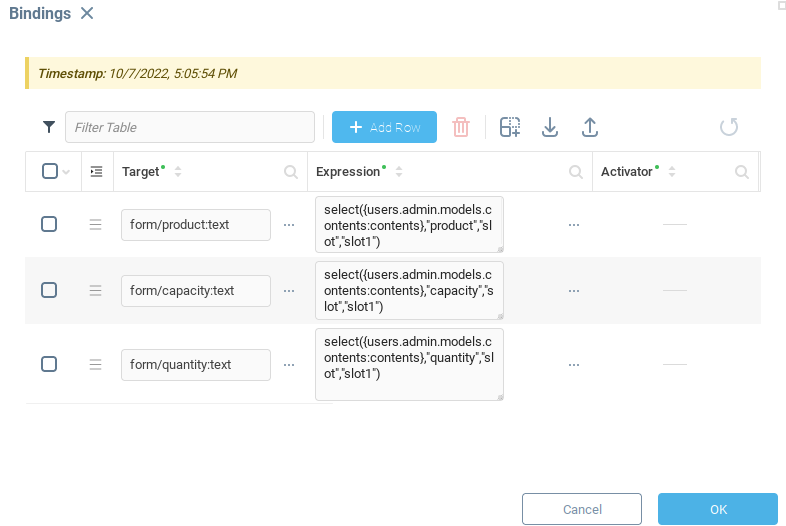Click the Filter Table input field

point(190,127)
